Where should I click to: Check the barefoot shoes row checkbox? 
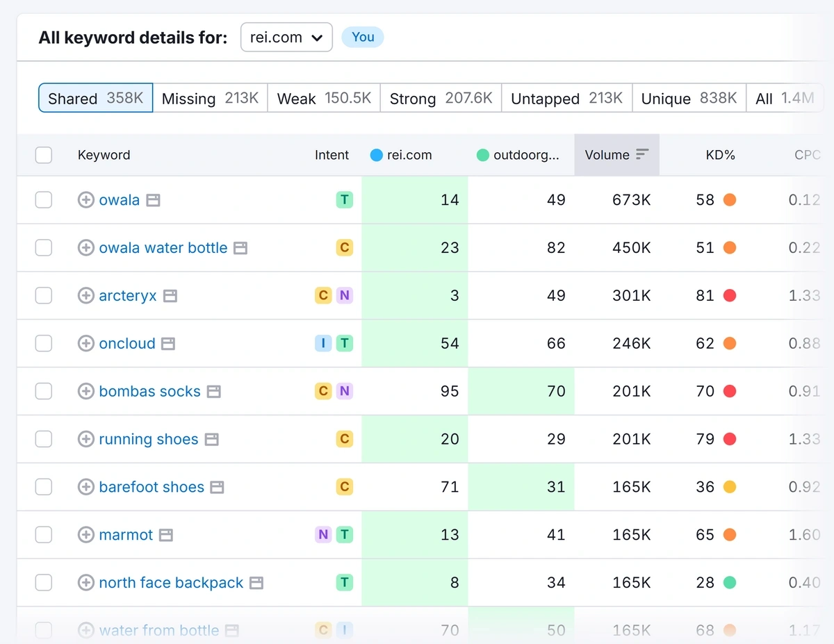coord(44,488)
